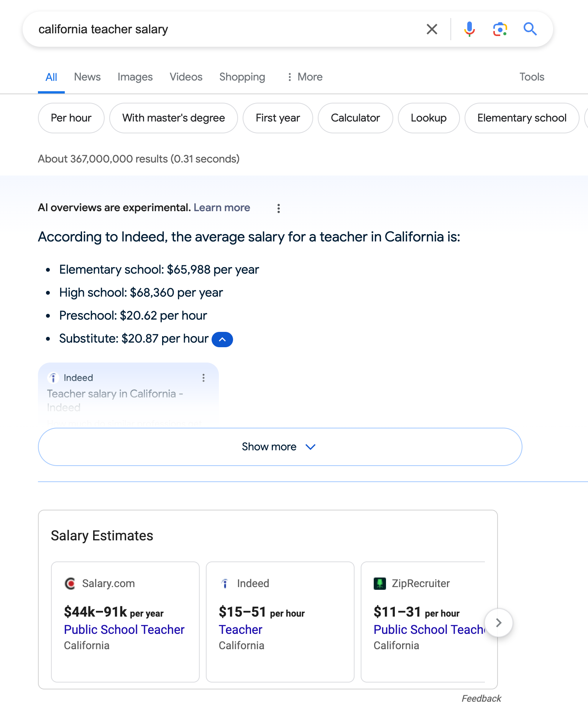The height and width of the screenshot is (722, 588).
Task: Open the Videos results tab
Action: click(x=186, y=77)
